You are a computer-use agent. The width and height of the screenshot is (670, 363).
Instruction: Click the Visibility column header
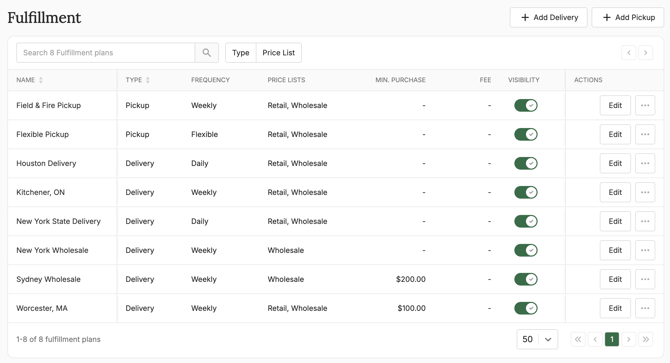pos(523,80)
